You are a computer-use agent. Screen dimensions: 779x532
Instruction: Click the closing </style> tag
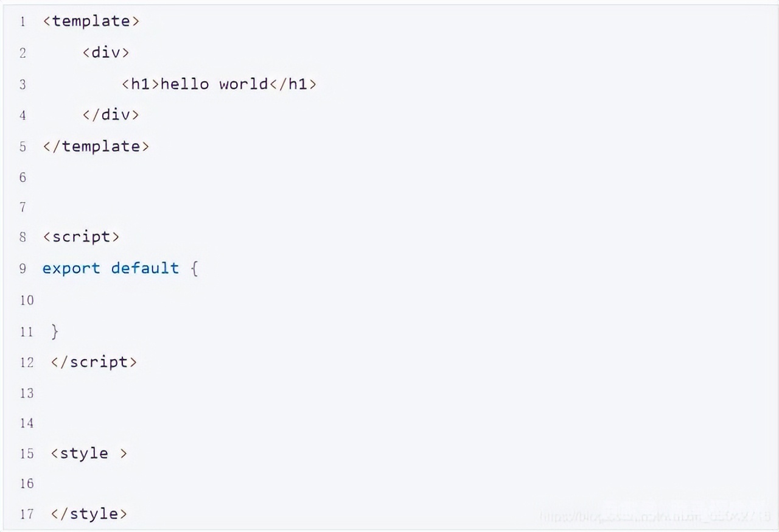(89, 514)
